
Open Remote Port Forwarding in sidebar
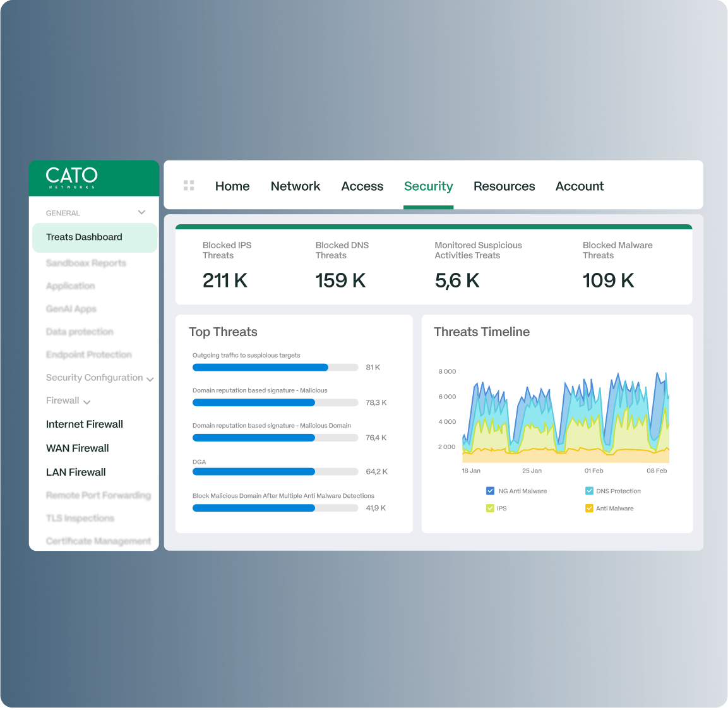(98, 495)
